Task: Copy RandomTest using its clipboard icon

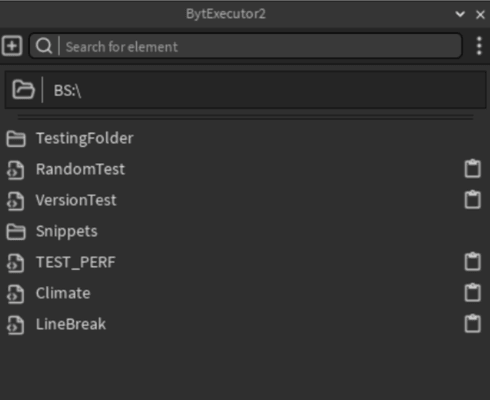Action: point(473,169)
